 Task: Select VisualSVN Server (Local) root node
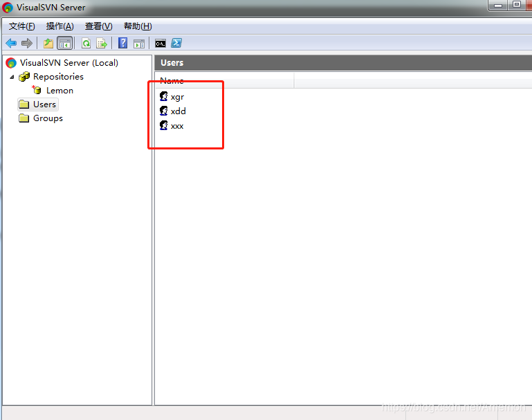click(69, 63)
